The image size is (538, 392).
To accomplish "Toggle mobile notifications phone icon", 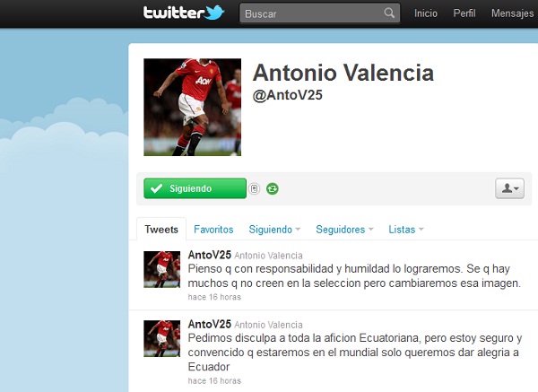I will pos(254,188).
